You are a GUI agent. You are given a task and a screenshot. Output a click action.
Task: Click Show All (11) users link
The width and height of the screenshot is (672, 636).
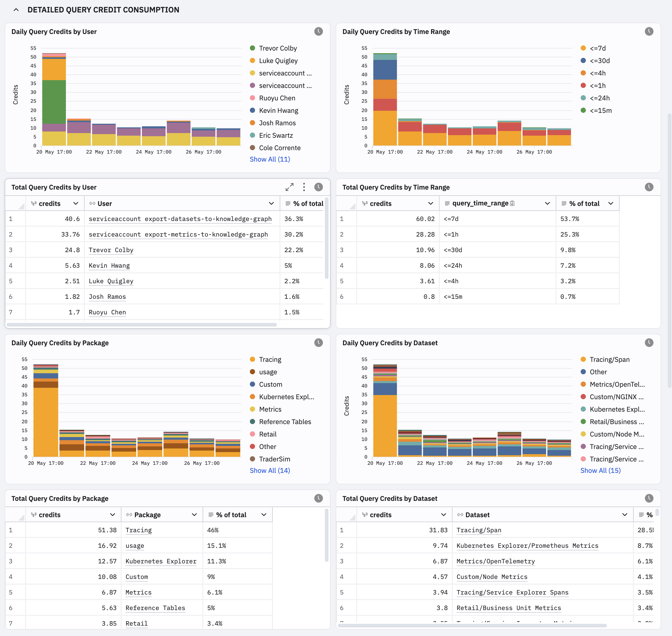270,159
